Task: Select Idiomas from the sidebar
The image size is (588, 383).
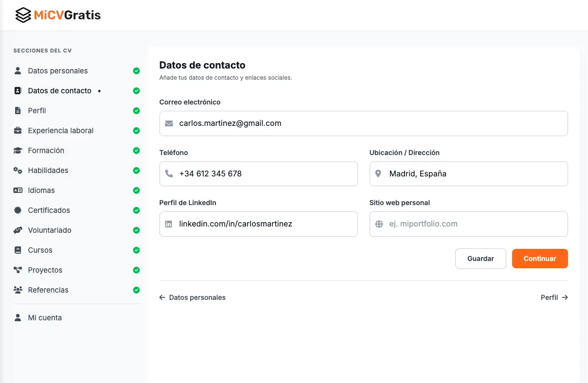Action: (x=41, y=190)
